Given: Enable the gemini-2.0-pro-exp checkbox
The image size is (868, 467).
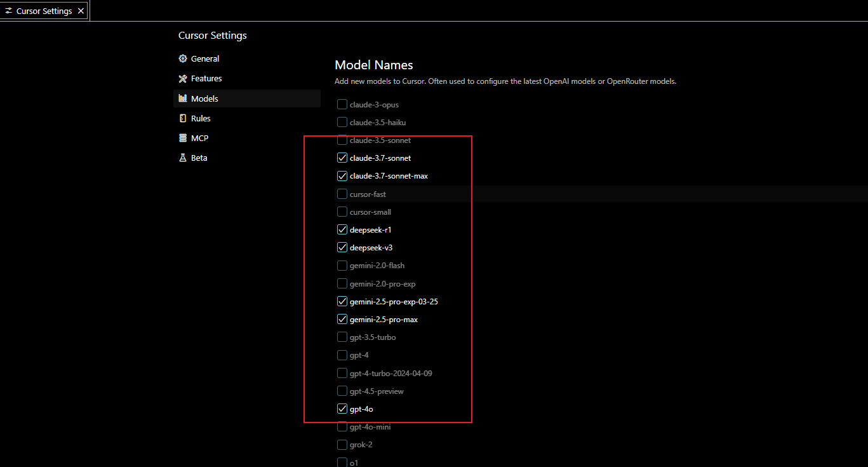Looking at the screenshot, I should pos(342,283).
